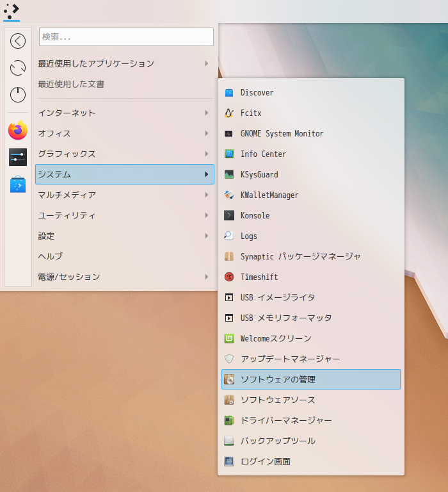Click the KSysGuard graph icon

[229, 174]
